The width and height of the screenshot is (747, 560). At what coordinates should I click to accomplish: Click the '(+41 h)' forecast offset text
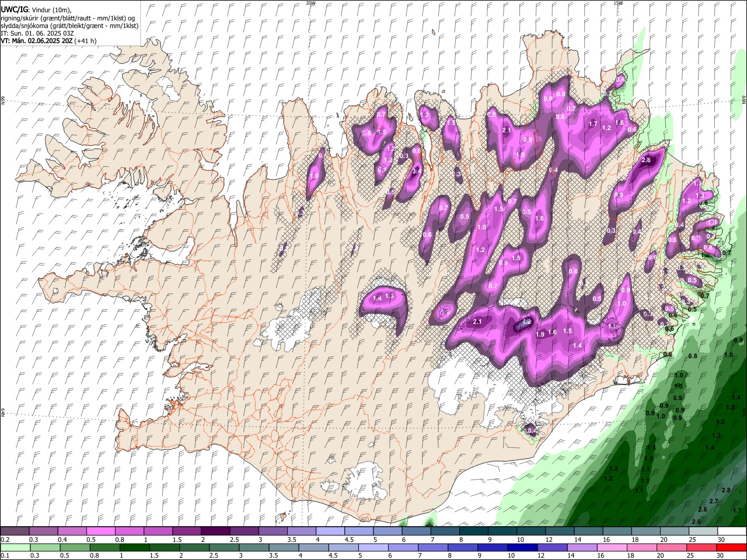[x=86, y=41]
